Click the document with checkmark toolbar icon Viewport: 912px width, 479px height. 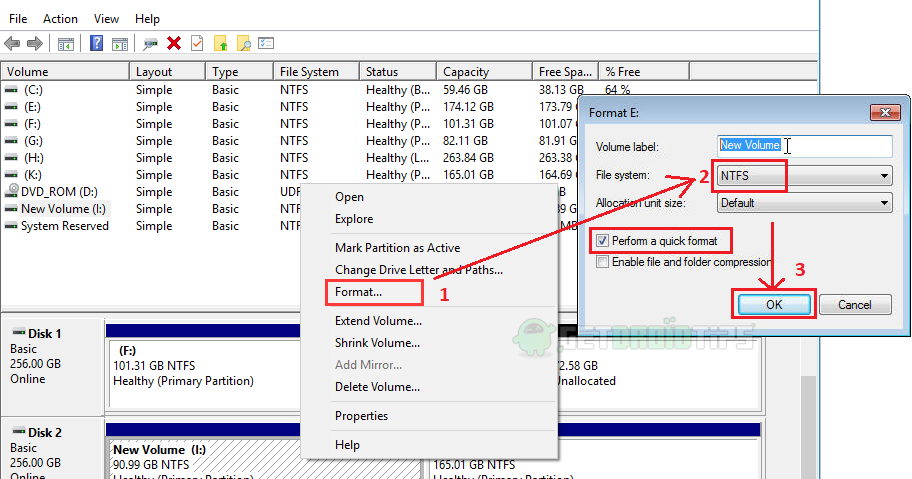(197, 43)
